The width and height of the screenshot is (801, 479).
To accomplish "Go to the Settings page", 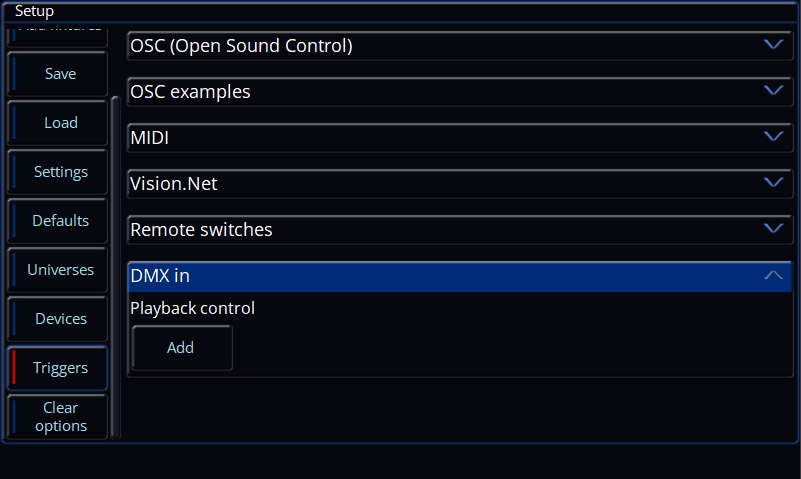I will tap(58, 172).
